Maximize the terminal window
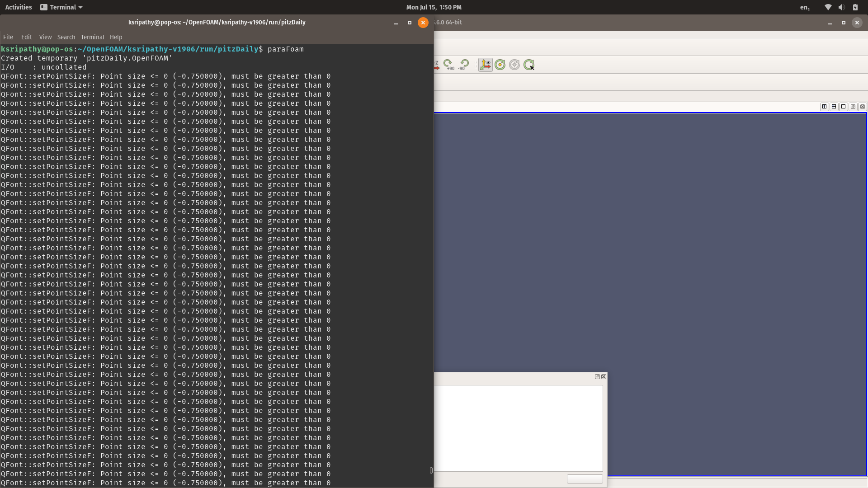This screenshot has width=868, height=488. [x=410, y=23]
